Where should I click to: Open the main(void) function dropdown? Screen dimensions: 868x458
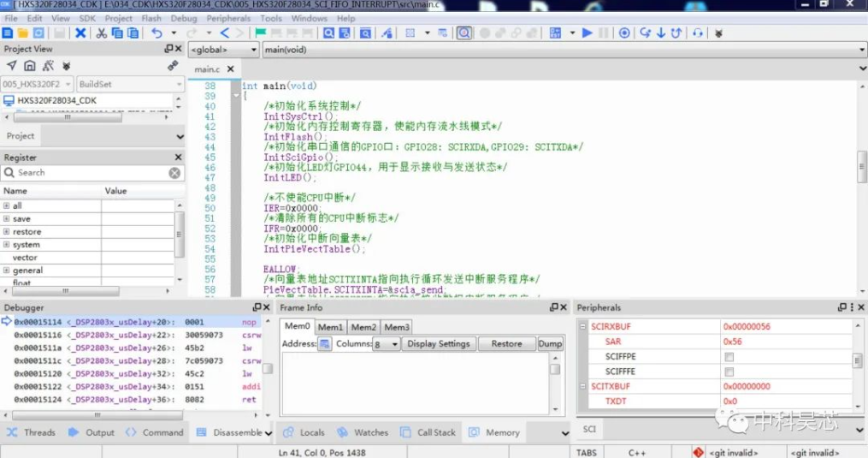[564, 50]
